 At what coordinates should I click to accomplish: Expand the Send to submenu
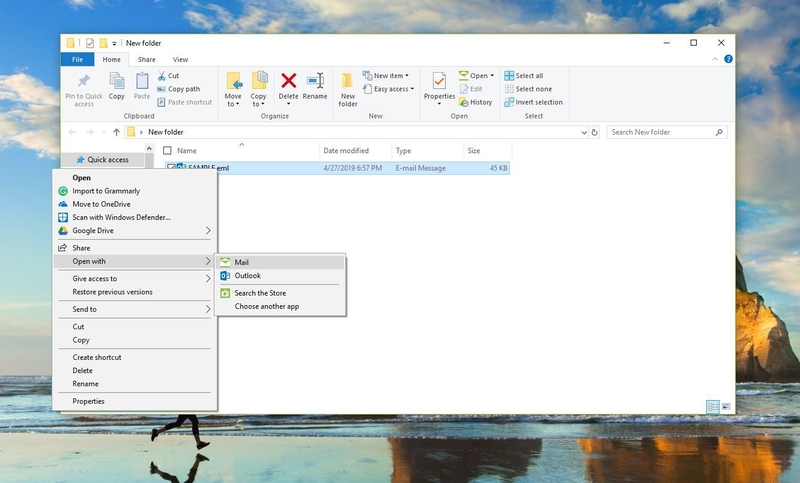[134, 309]
